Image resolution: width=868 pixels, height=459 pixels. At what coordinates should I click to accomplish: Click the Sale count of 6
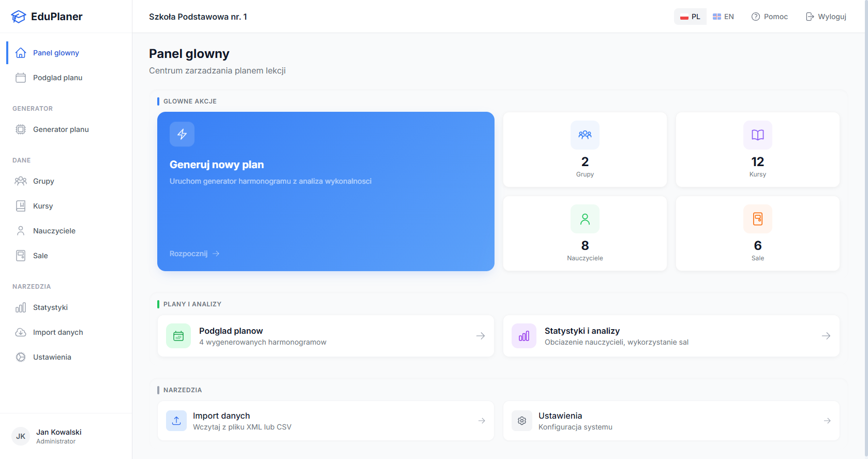point(758,245)
